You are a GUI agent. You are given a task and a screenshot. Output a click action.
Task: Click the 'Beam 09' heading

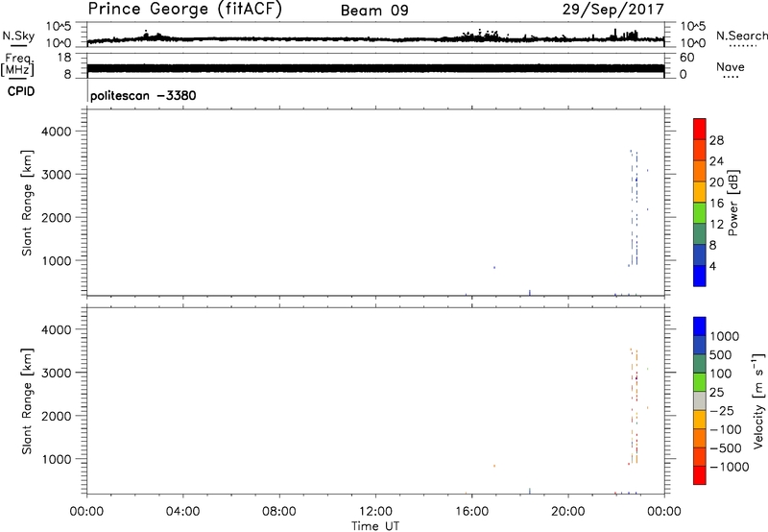[374, 11]
